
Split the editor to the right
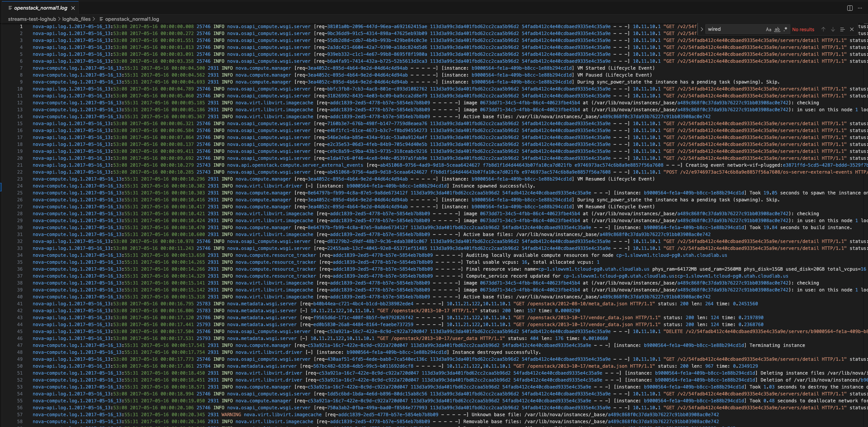(850, 8)
